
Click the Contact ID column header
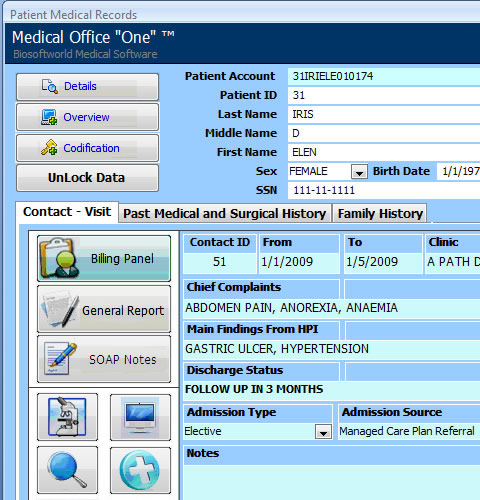point(220,242)
